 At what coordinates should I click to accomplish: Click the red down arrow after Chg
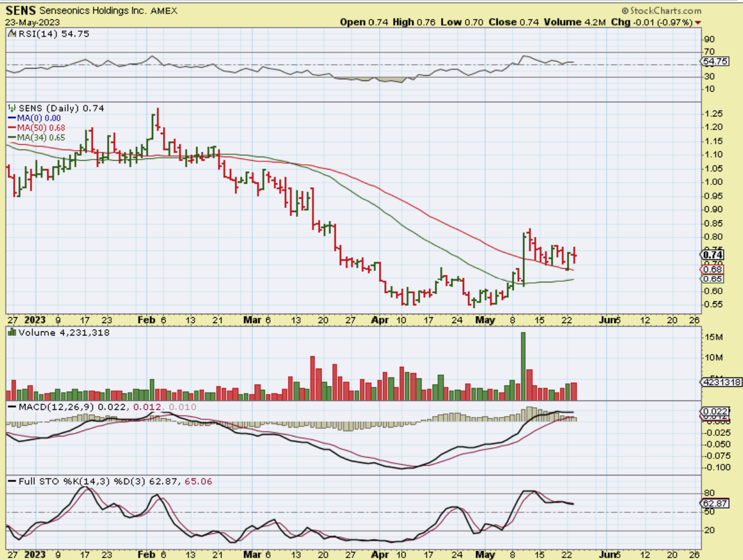click(699, 22)
